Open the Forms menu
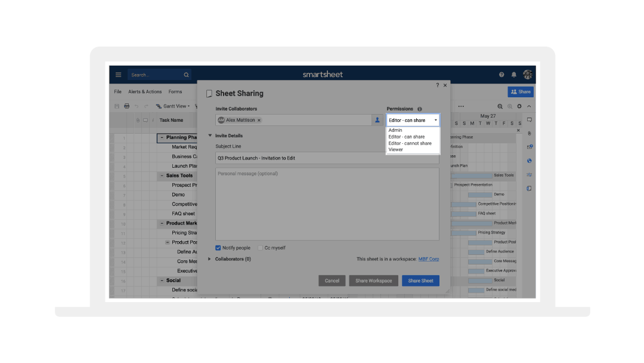This screenshot has height=363, width=644. [x=175, y=92]
